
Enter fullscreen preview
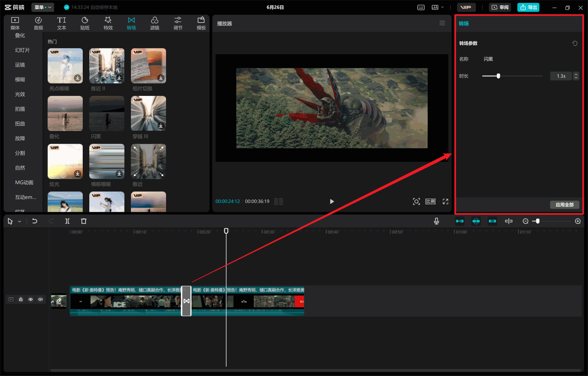pos(445,201)
